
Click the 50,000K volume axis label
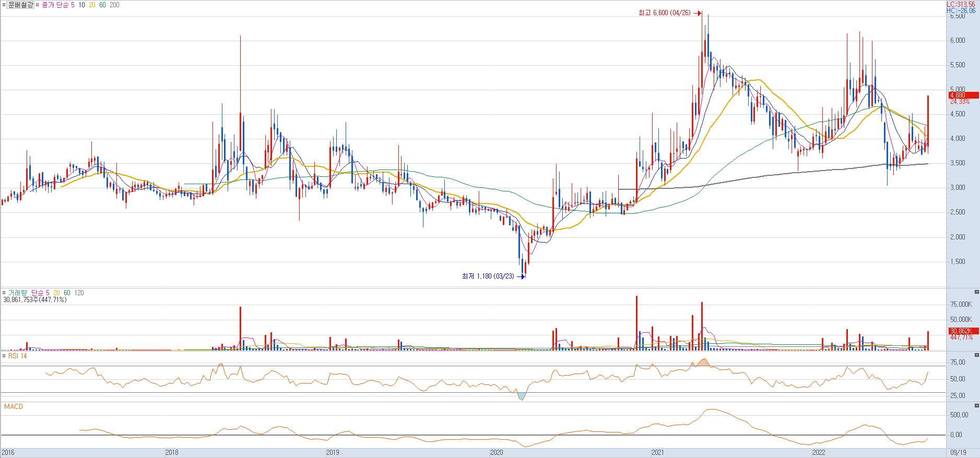(961, 319)
